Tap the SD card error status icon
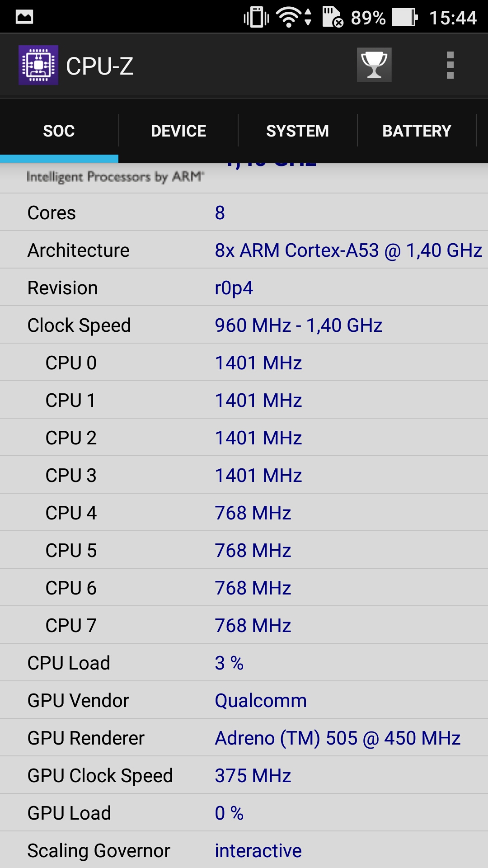Screen dimensions: 488x868 point(333,17)
